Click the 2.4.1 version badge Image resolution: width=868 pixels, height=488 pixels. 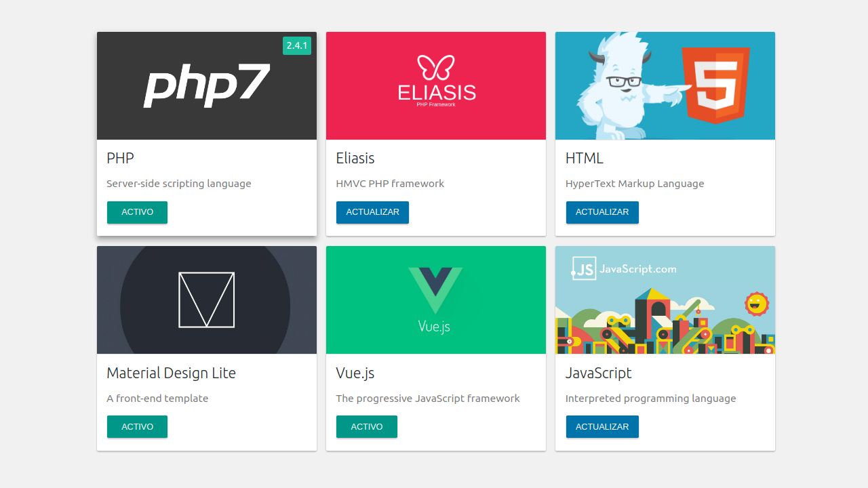point(297,46)
